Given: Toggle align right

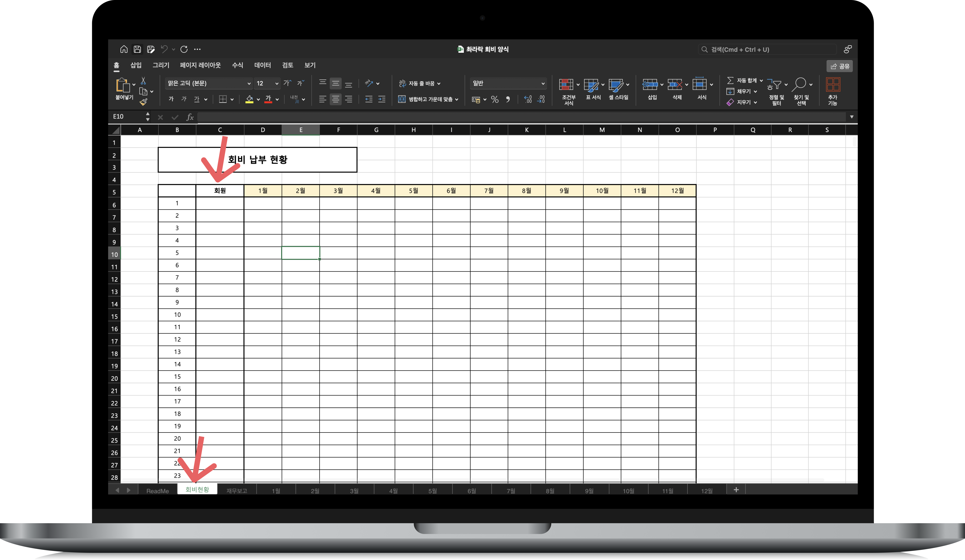Looking at the screenshot, I should point(349,99).
